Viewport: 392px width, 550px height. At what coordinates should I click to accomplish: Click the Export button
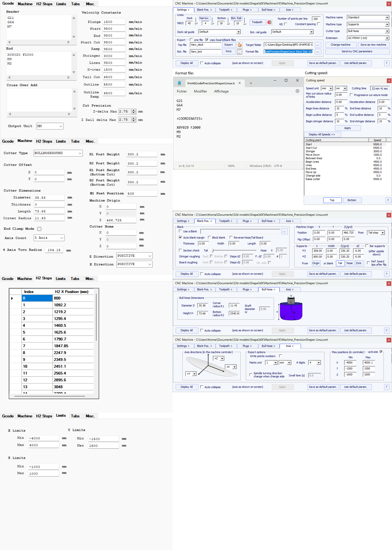(x=229, y=45)
